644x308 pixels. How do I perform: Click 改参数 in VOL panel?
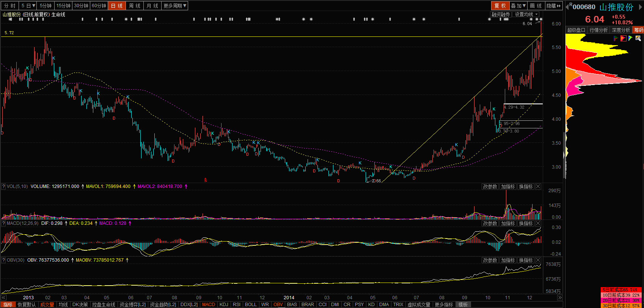[490, 186]
